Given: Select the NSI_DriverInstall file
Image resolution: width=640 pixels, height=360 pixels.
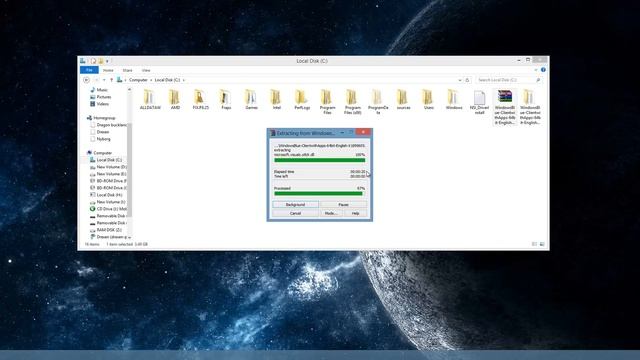Looking at the screenshot, I should pyautogui.click(x=479, y=102).
